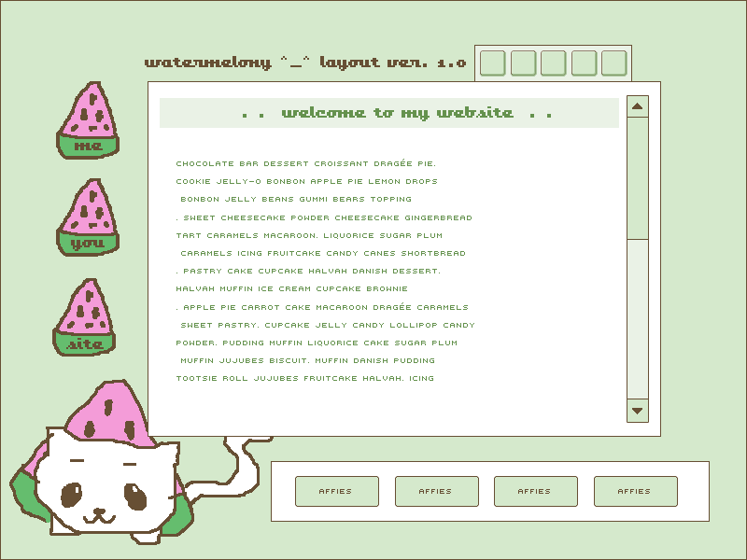Screen dimensions: 747x560
Task: Click the last square box in top row
Action: (613, 63)
